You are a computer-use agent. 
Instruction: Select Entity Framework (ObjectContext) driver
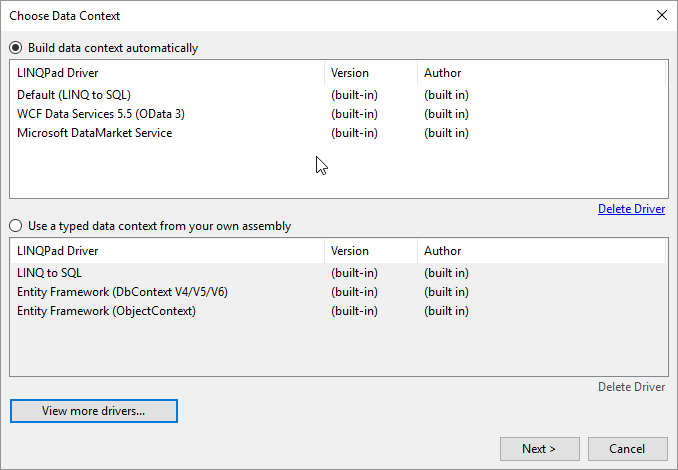pos(106,311)
